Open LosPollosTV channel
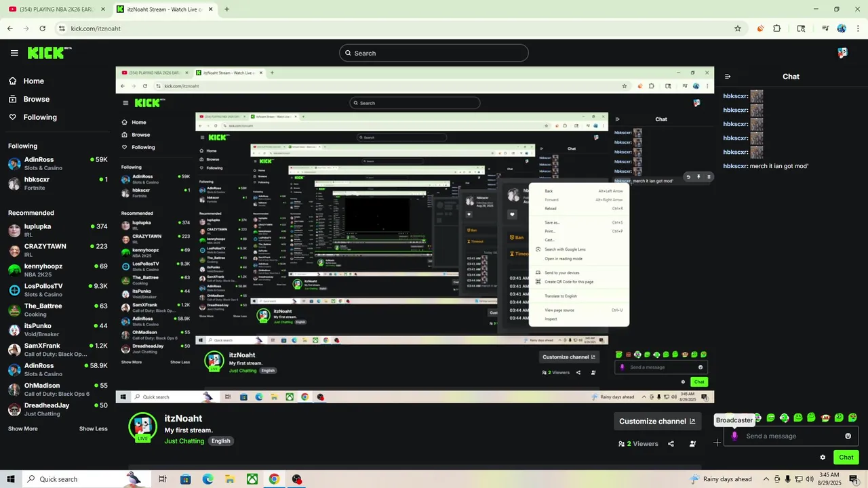The width and height of the screenshot is (868, 488). tap(58, 290)
